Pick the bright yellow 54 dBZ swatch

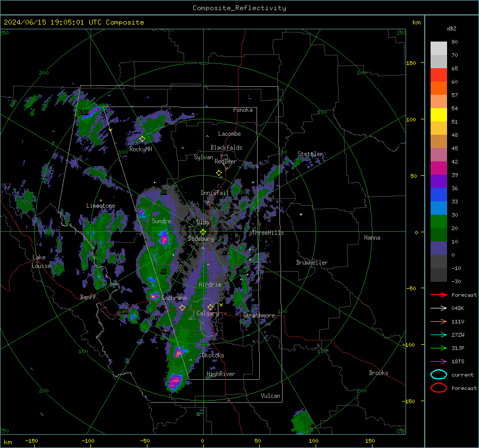click(x=439, y=115)
